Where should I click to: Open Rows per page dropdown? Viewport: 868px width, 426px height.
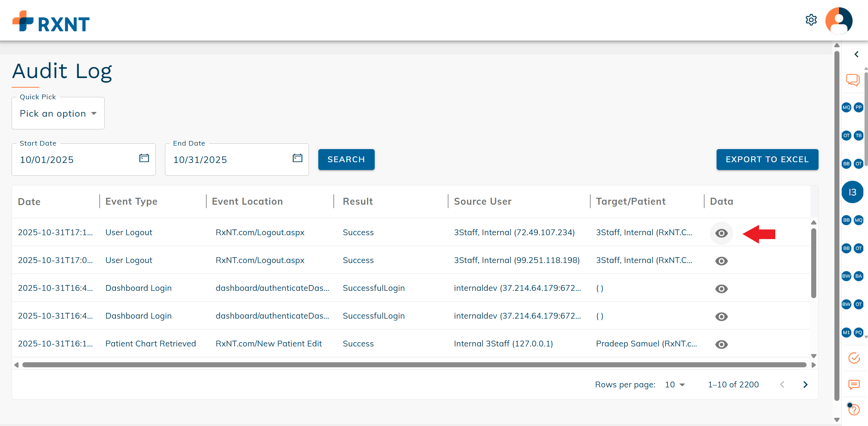(x=674, y=385)
